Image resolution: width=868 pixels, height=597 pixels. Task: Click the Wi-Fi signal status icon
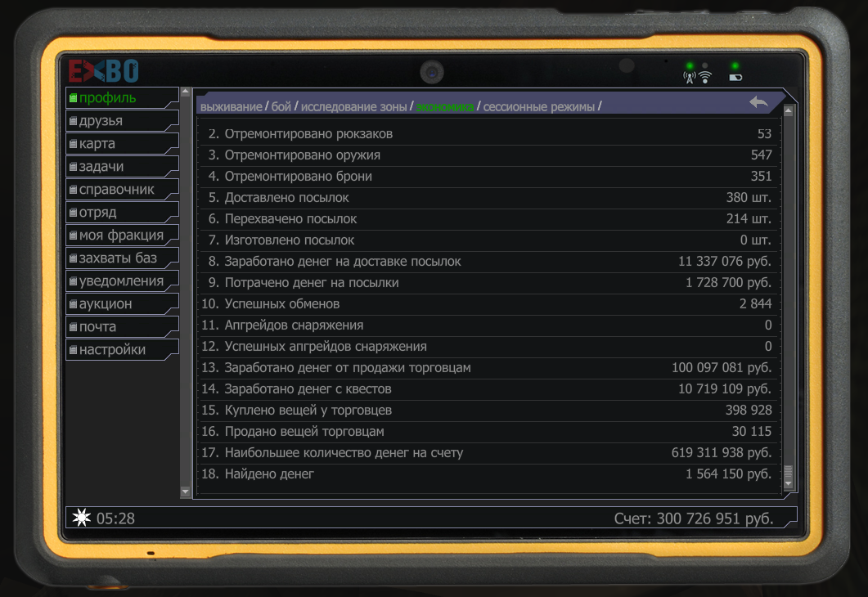pos(704,78)
